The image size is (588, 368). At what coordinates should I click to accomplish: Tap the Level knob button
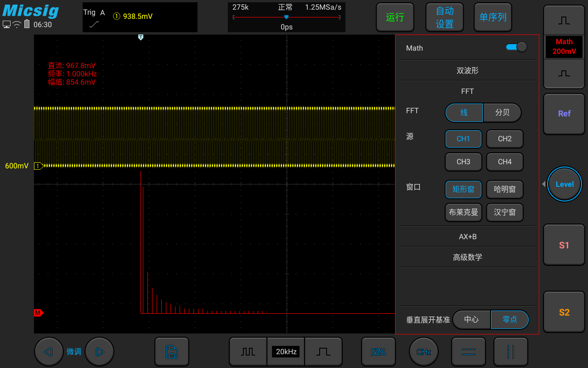point(565,184)
